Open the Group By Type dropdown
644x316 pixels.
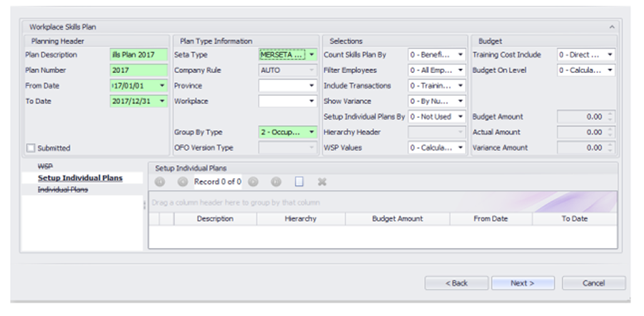311,132
